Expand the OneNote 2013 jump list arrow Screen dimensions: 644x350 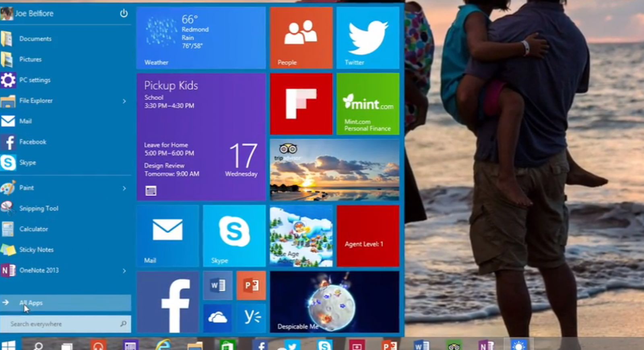124,271
